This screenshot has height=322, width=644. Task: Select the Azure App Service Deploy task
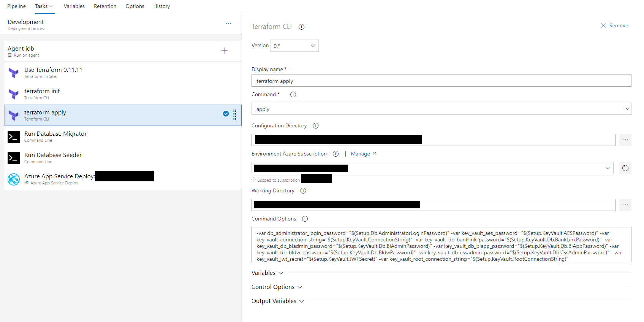[123, 179]
